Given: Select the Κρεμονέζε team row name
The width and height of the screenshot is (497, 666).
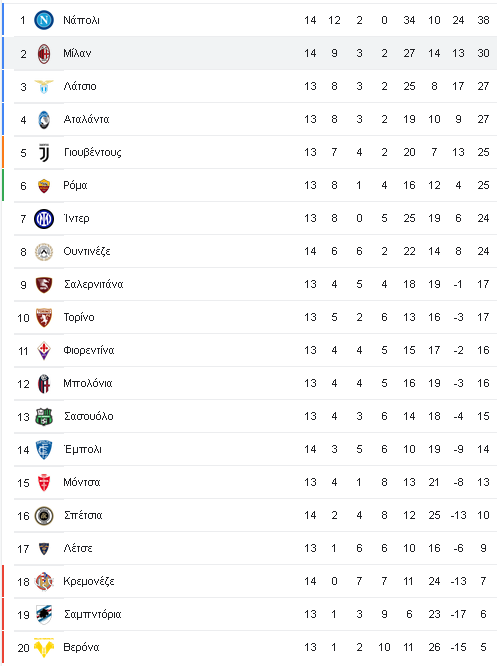Looking at the screenshot, I should click(x=89, y=581).
